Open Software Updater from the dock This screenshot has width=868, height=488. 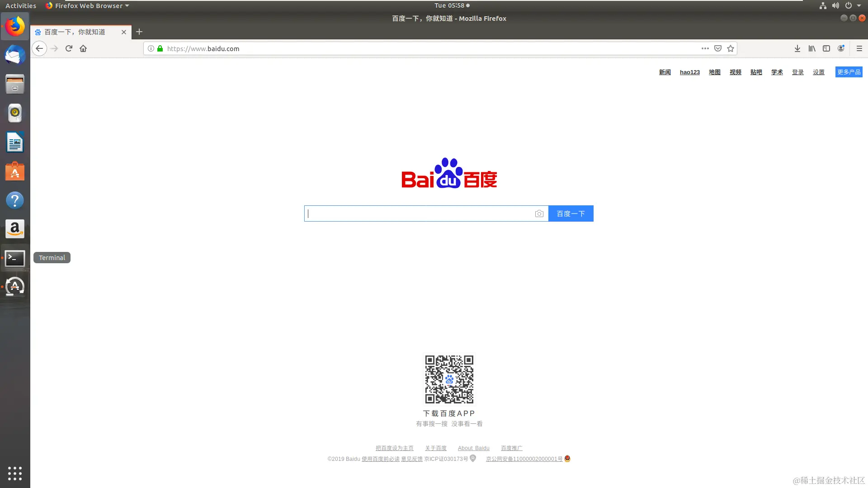coord(15,287)
